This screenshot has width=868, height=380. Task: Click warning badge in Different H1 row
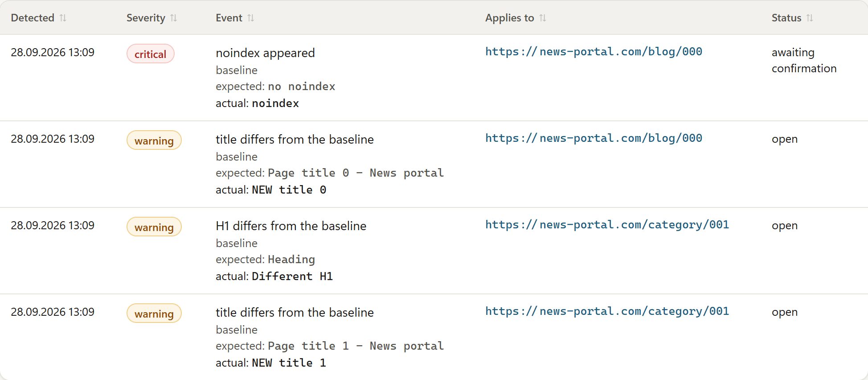coord(154,227)
